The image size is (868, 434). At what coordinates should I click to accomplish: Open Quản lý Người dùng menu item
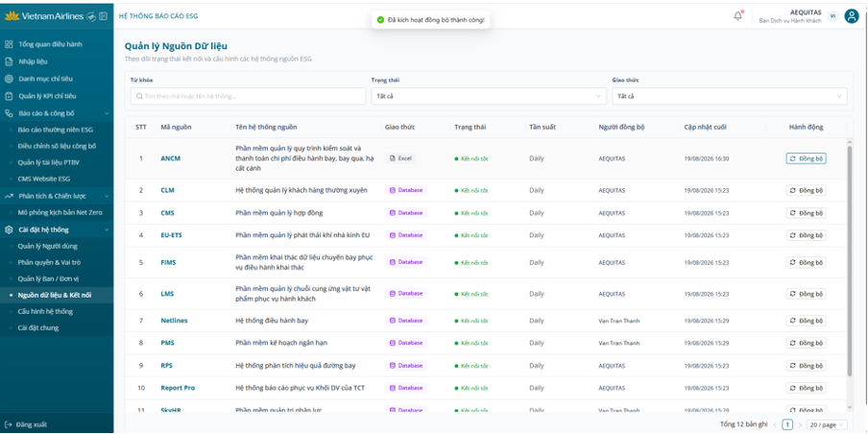click(x=48, y=246)
